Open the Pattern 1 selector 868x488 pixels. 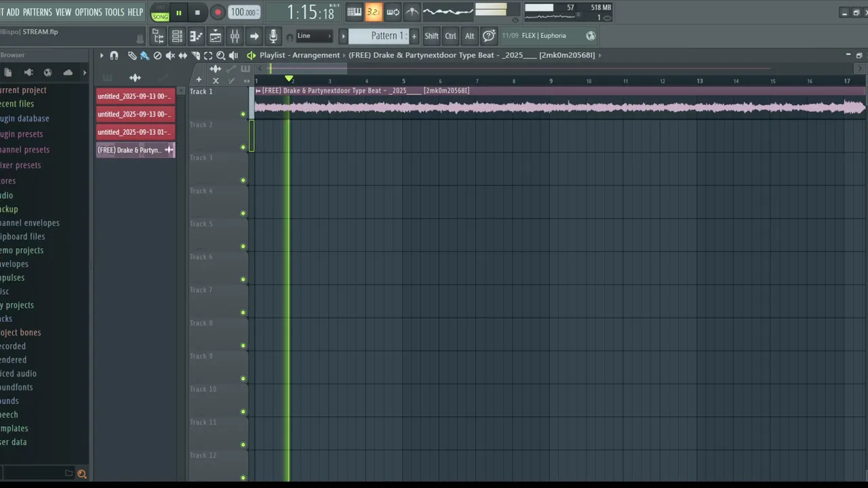point(379,36)
